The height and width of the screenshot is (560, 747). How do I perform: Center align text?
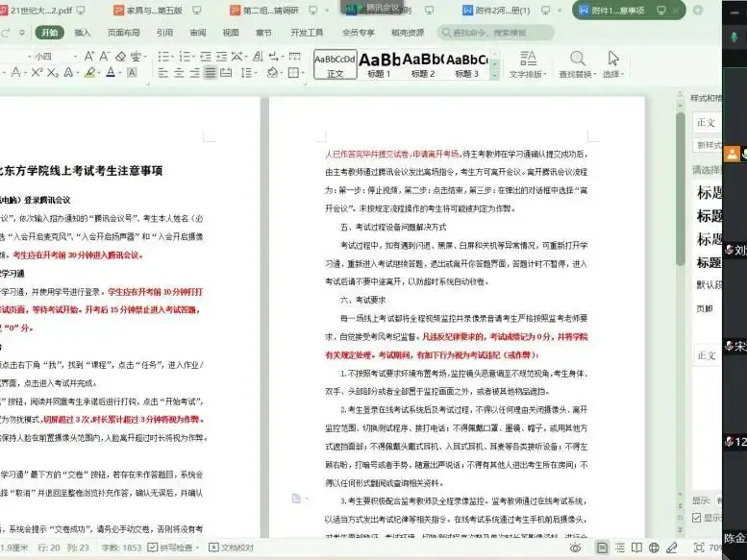tap(179, 73)
